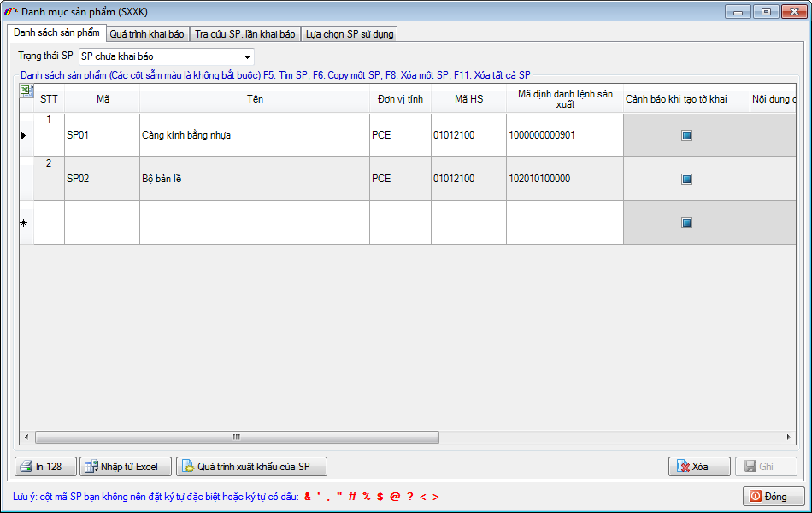Image resolution: width=812 pixels, height=513 pixels.
Task: Toggle warning checkbox for SP01 row
Action: 686,135
